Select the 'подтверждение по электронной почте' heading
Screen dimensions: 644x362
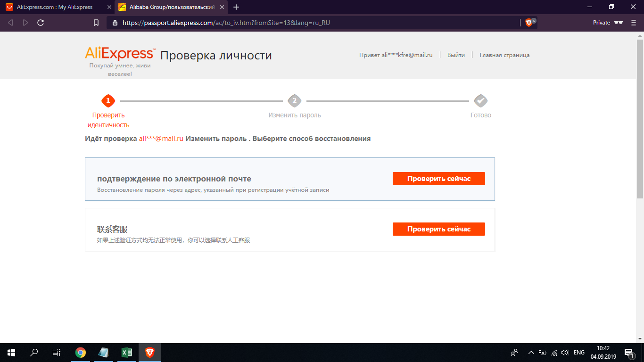(174, 179)
